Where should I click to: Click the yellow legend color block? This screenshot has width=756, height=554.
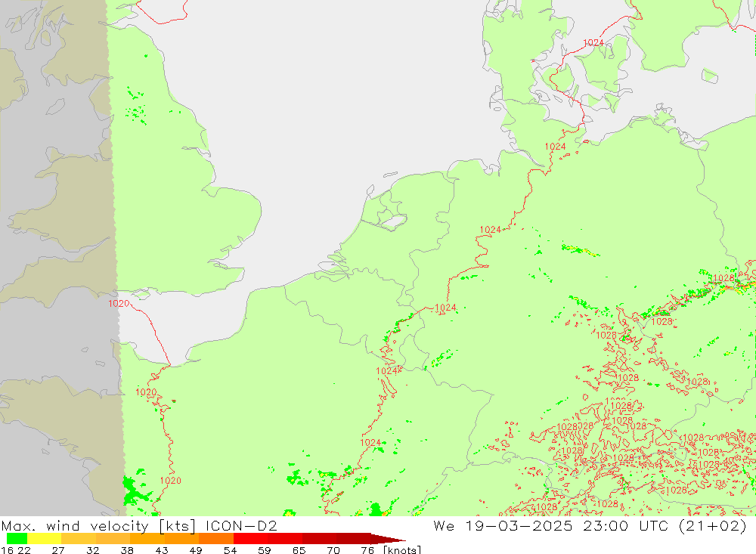(45, 539)
